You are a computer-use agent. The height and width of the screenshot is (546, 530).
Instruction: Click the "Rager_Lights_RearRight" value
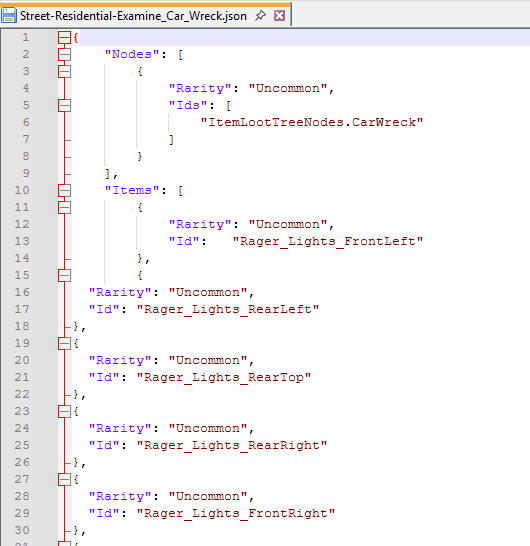tap(232, 445)
